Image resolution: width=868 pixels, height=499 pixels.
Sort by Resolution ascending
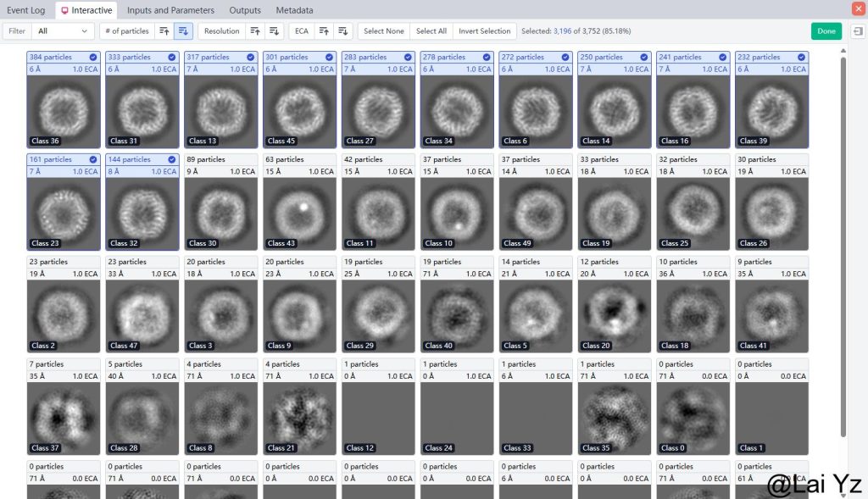255,31
